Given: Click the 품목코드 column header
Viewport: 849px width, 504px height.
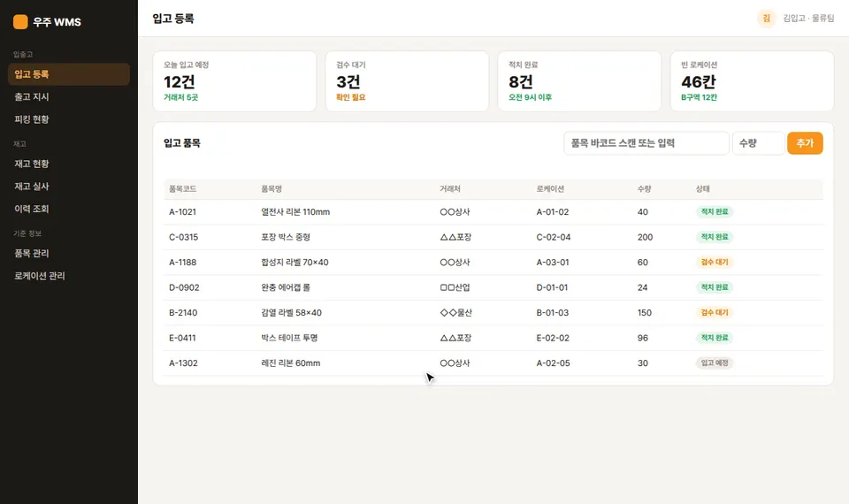Looking at the screenshot, I should [182, 189].
